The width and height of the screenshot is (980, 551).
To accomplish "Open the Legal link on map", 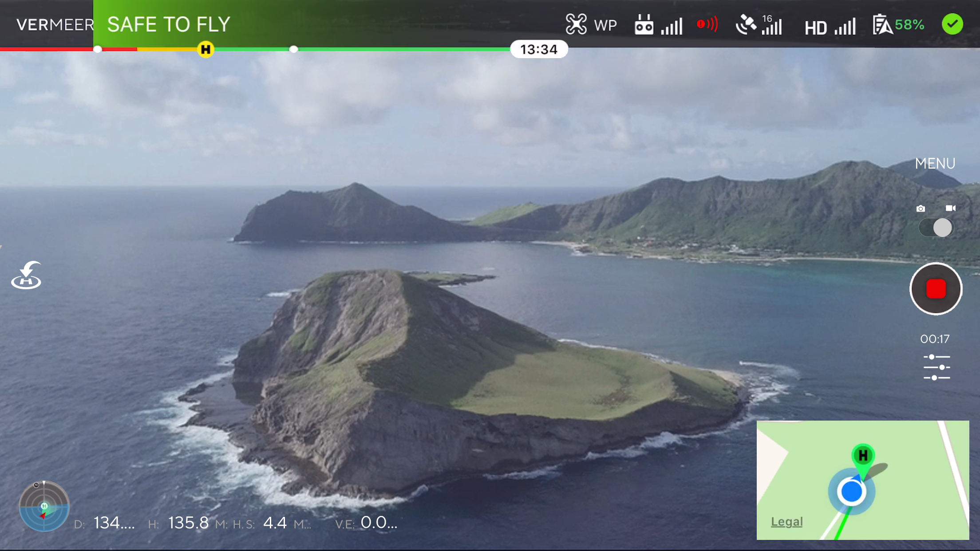I will pos(786,522).
